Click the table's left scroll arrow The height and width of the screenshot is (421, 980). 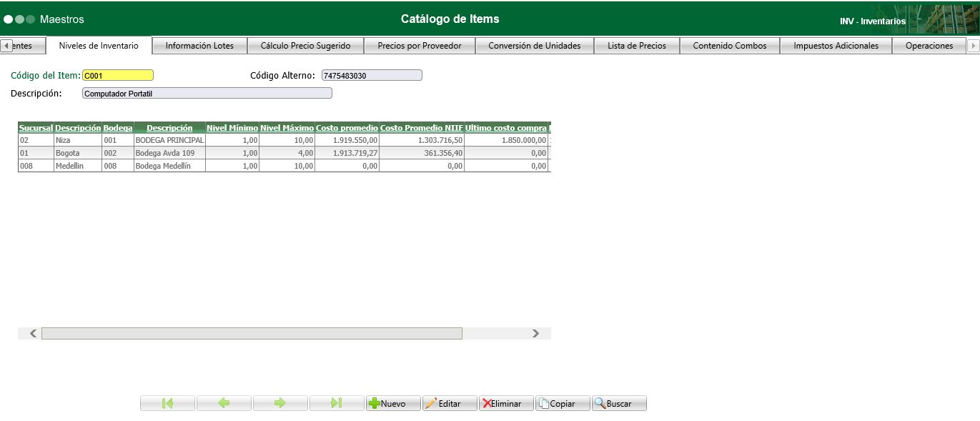[x=33, y=333]
